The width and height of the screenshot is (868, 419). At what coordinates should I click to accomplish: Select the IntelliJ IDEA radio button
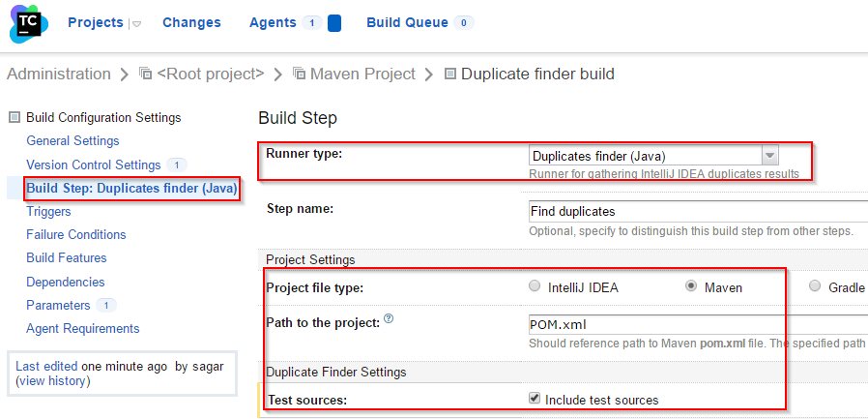535,286
